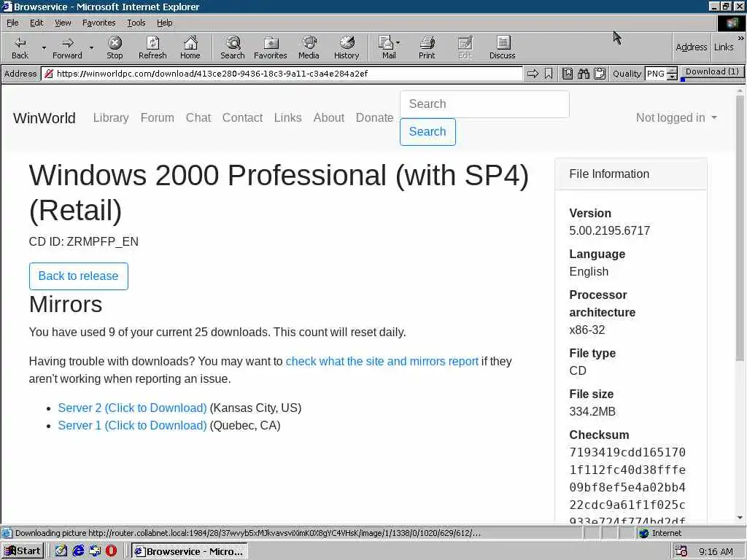
Task: Open the Media toolbar pane
Action: click(309, 47)
